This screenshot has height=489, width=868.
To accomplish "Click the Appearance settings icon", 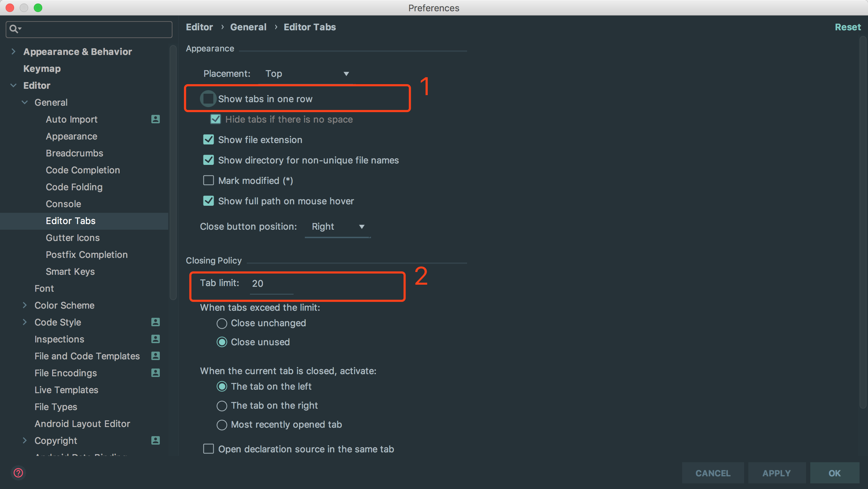I will [x=71, y=136].
